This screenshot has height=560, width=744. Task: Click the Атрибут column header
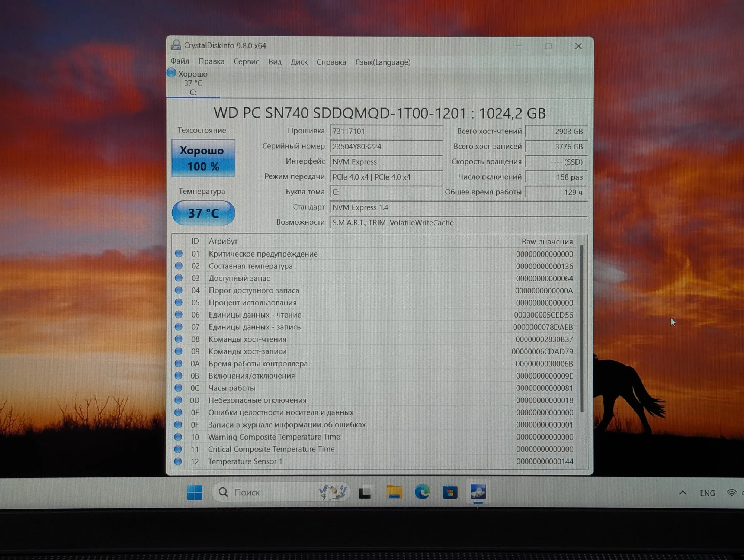[x=346, y=241]
